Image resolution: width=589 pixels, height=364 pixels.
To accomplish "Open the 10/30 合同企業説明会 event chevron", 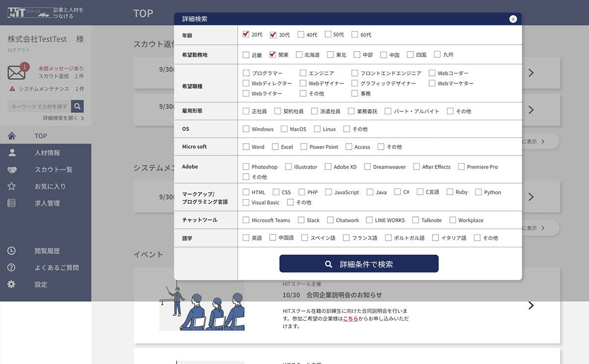I will 531,305.
